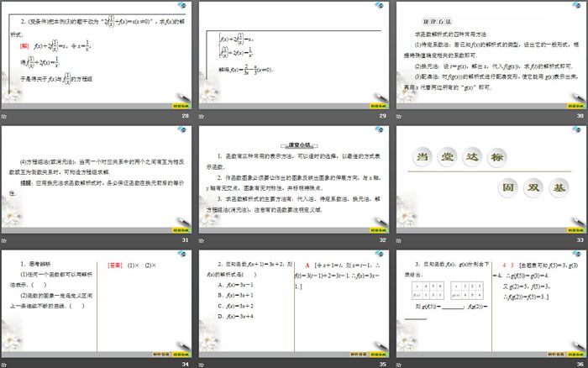Click the slide number 30 label

click(x=580, y=116)
